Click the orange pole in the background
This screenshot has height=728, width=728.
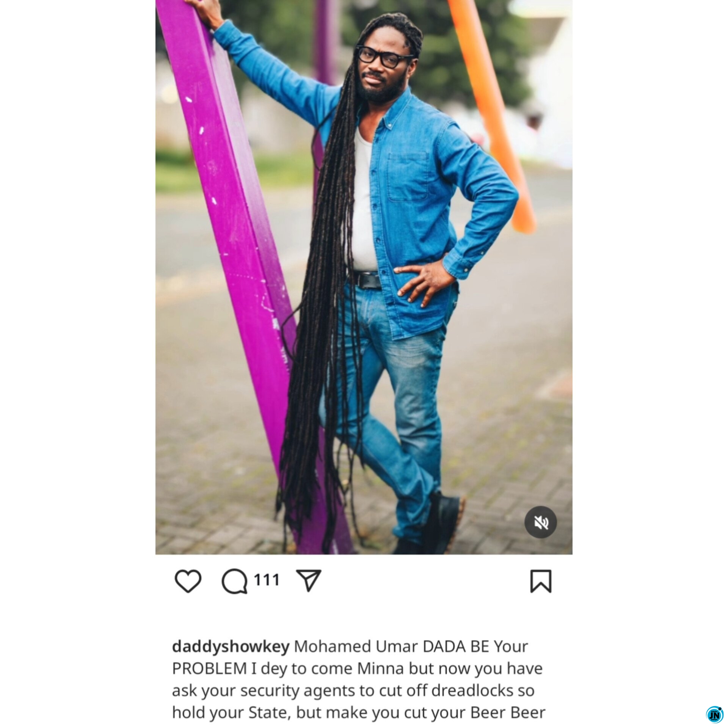492,114
